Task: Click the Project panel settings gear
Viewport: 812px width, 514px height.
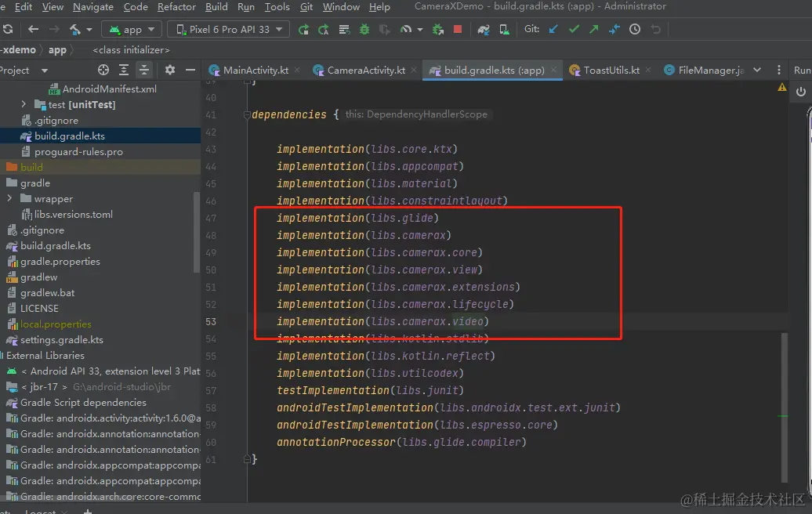Action: (x=170, y=70)
